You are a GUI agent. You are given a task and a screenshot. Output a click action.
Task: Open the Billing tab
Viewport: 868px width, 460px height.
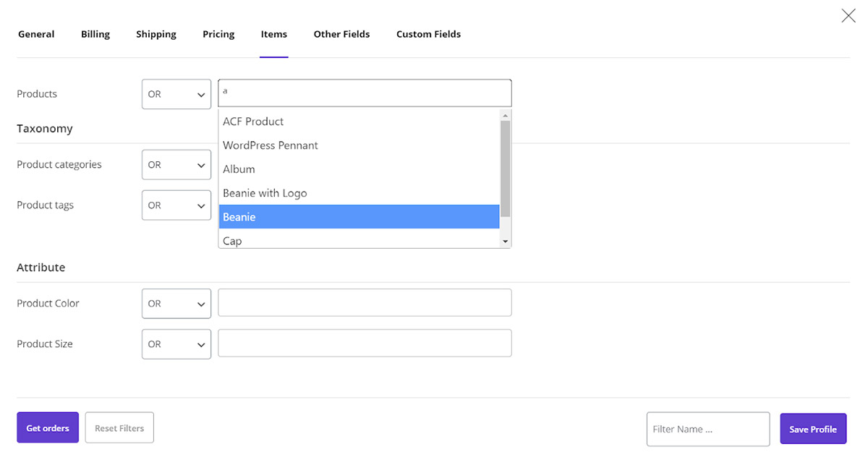(95, 34)
